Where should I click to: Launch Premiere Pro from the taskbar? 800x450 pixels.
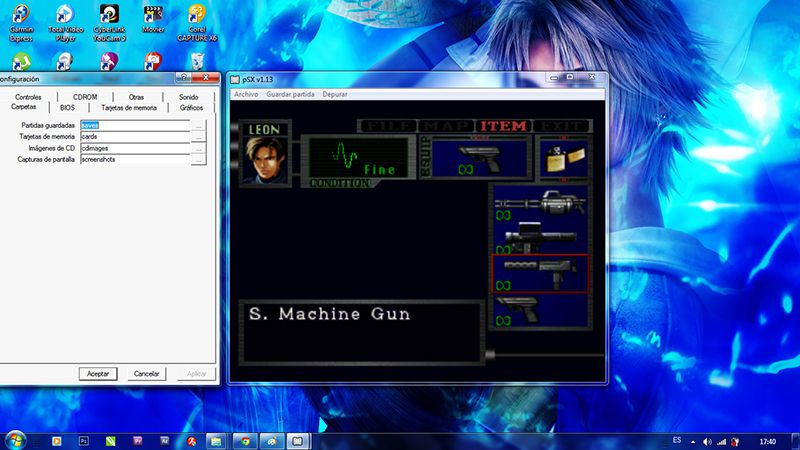138,441
